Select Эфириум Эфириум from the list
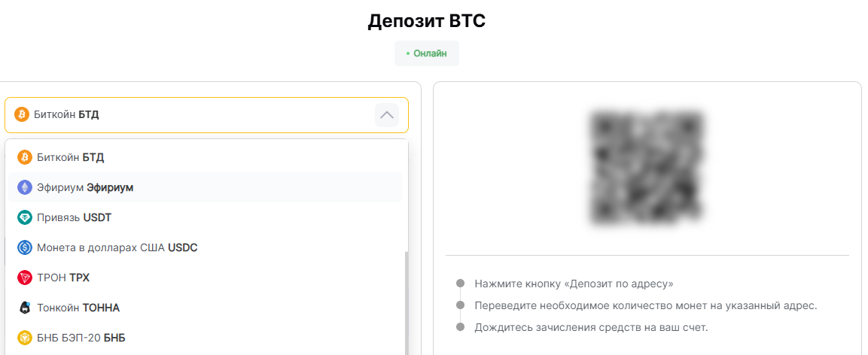This screenshot has height=355, width=868. pos(206,187)
